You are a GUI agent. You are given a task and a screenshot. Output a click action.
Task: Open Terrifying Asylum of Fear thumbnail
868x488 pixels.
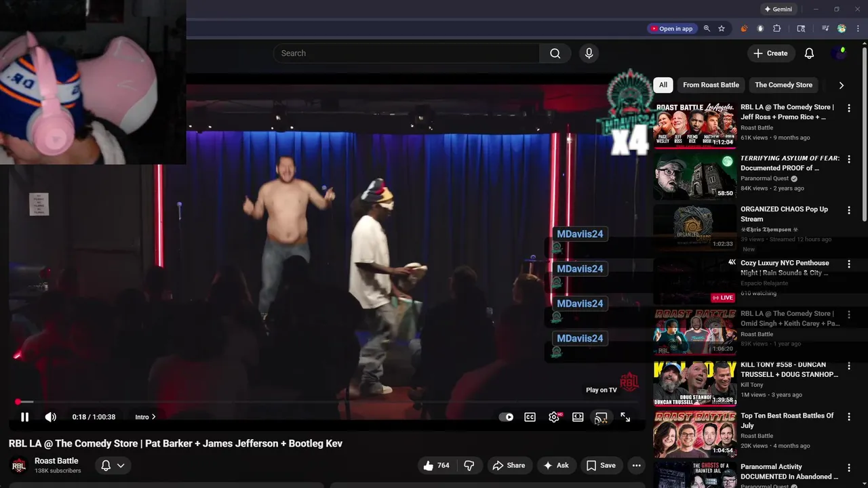pyautogui.click(x=694, y=176)
